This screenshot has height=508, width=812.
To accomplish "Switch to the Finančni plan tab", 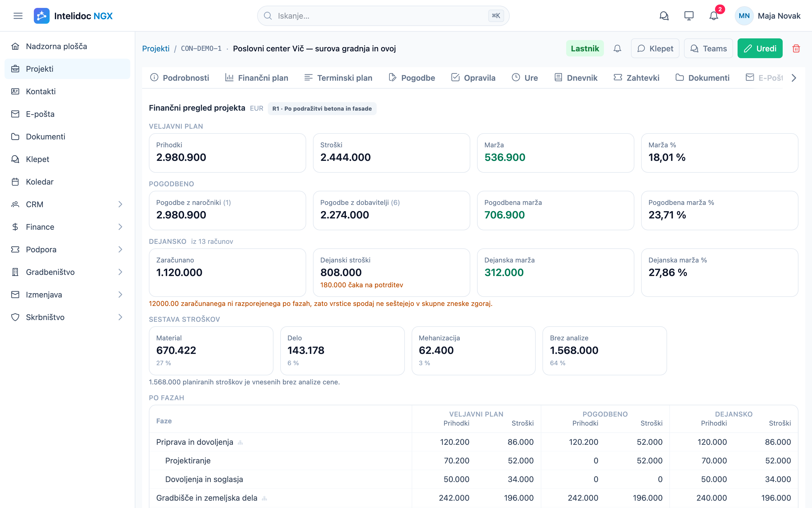I will pyautogui.click(x=257, y=78).
